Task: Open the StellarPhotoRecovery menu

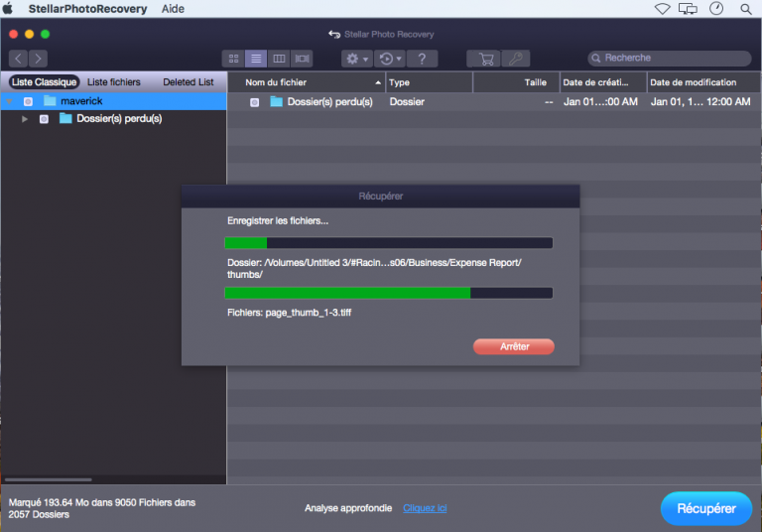Action: point(87,9)
